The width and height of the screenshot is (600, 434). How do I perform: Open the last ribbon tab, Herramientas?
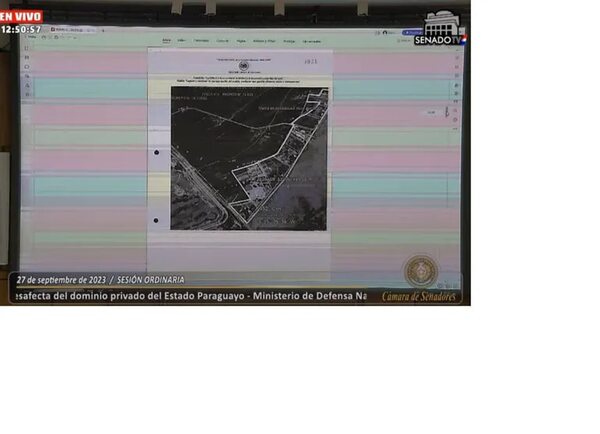pos(311,41)
